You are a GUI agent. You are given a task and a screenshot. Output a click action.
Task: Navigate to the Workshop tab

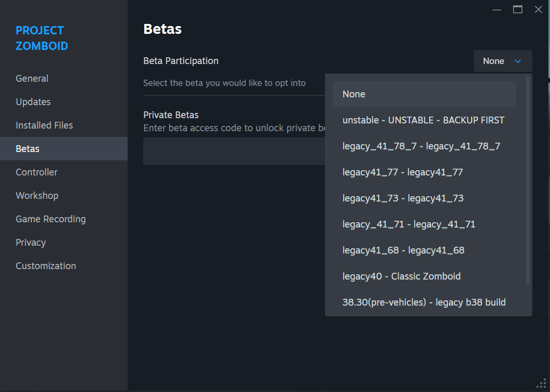(x=37, y=196)
